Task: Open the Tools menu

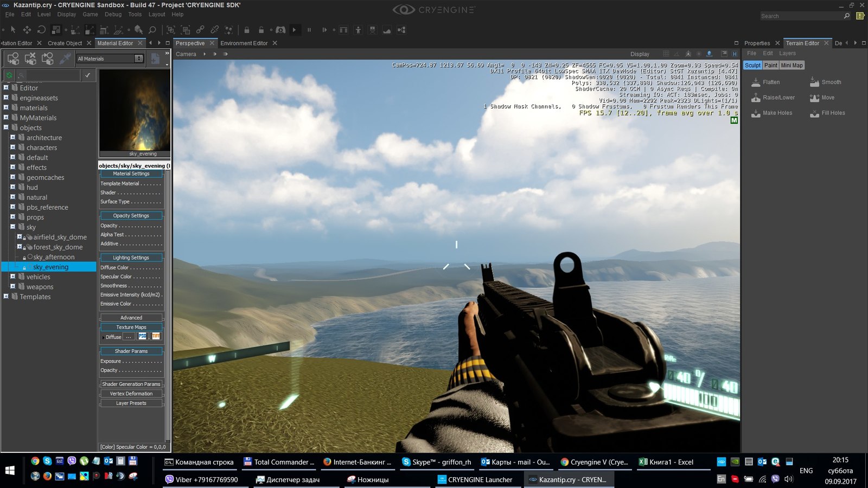Action: coord(135,15)
